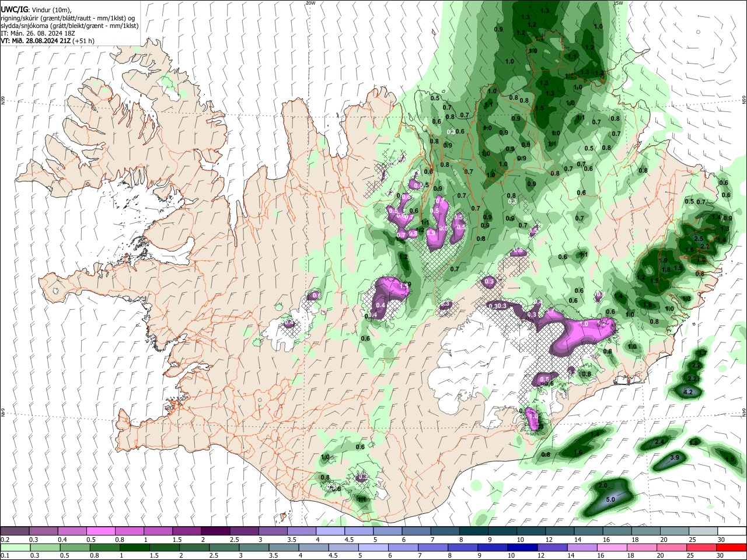Click the light grey 25–30 swatch in upper legend row
Screen dimensions: 747x560
(x=703, y=531)
